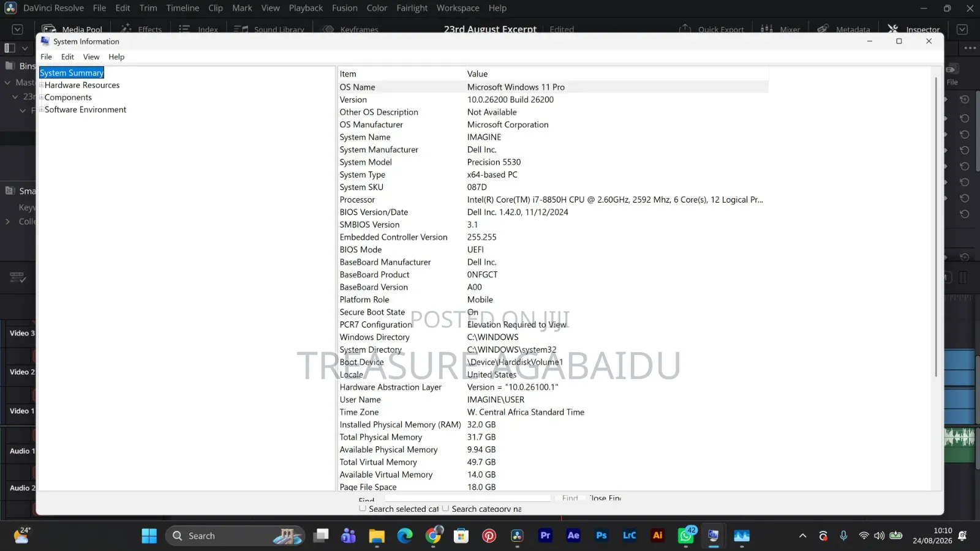Collapse the Master bin in DaVinci Resolve
Screen dimensions: 980x551
pyautogui.click(x=7, y=82)
